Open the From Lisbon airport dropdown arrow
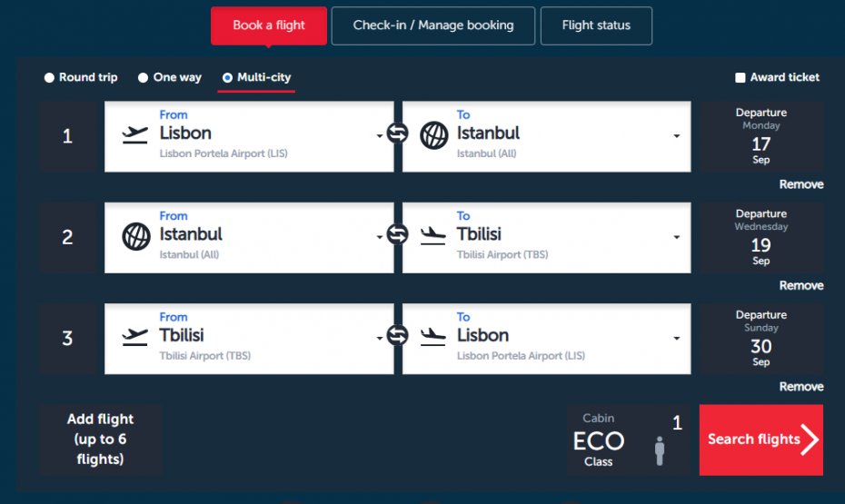The height and width of the screenshot is (504, 845). 379,137
